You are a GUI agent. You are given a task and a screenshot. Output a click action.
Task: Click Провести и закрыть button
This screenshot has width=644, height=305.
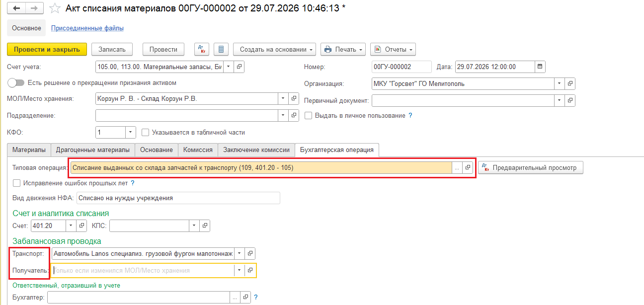(x=47, y=50)
